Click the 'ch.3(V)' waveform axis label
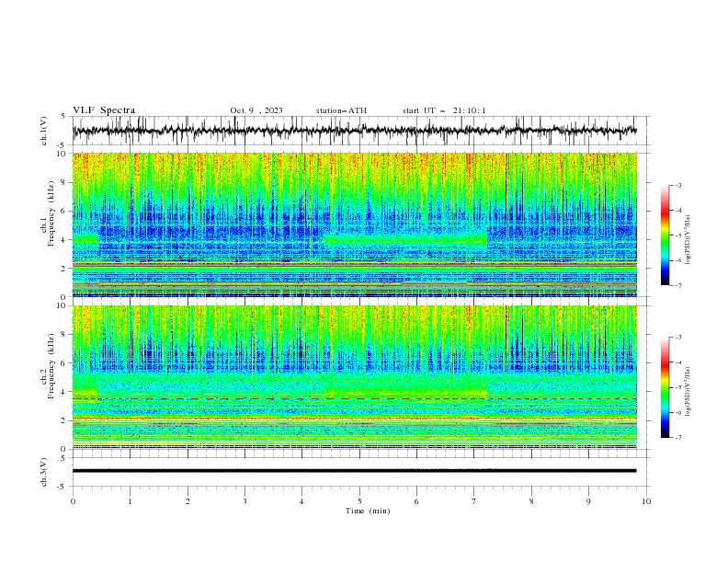This screenshot has width=728, height=563. (x=44, y=472)
